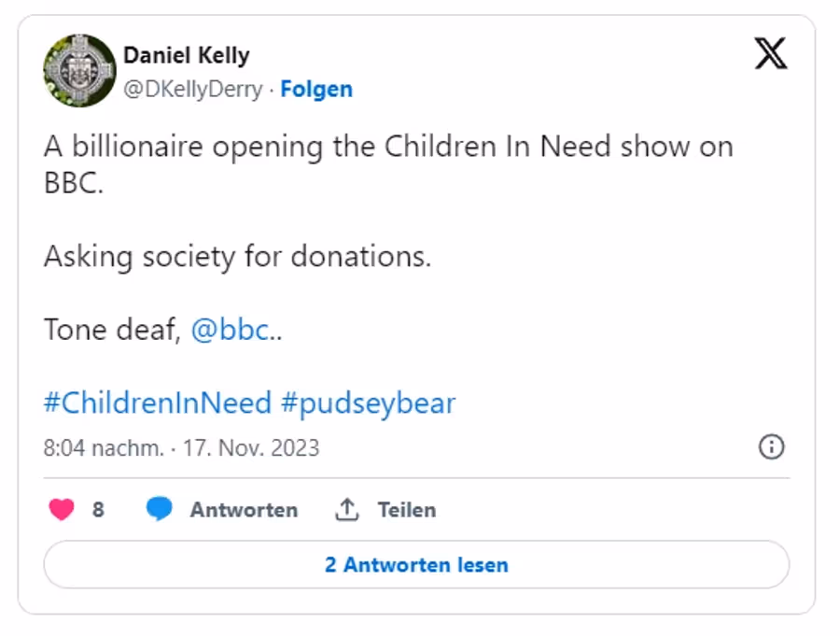
Task: Click the red heart like icon
Action: [62, 509]
